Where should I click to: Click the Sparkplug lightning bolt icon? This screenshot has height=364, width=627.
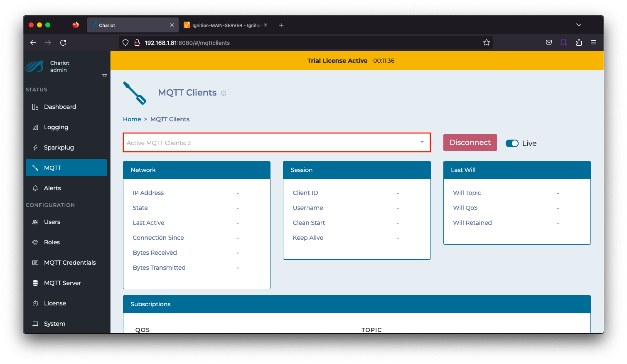pyautogui.click(x=35, y=148)
